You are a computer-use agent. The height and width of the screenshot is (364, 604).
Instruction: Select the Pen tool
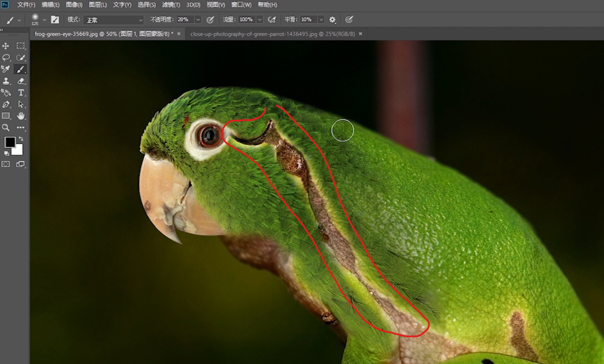click(x=6, y=104)
